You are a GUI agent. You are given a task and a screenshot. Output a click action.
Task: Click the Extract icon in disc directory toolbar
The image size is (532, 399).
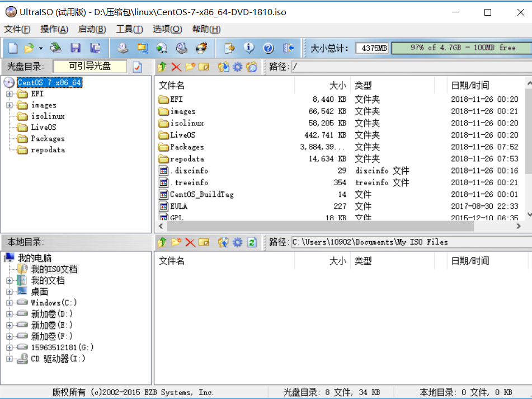(223, 67)
